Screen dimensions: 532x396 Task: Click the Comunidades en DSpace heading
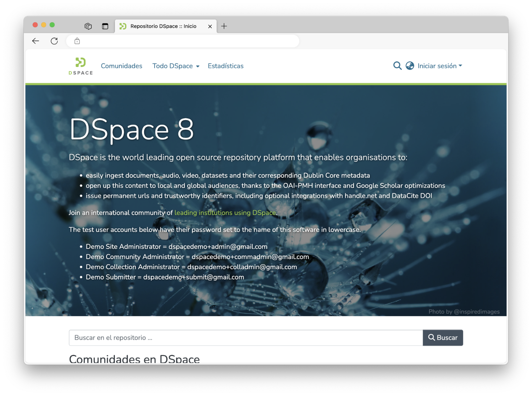[x=134, y=358]
